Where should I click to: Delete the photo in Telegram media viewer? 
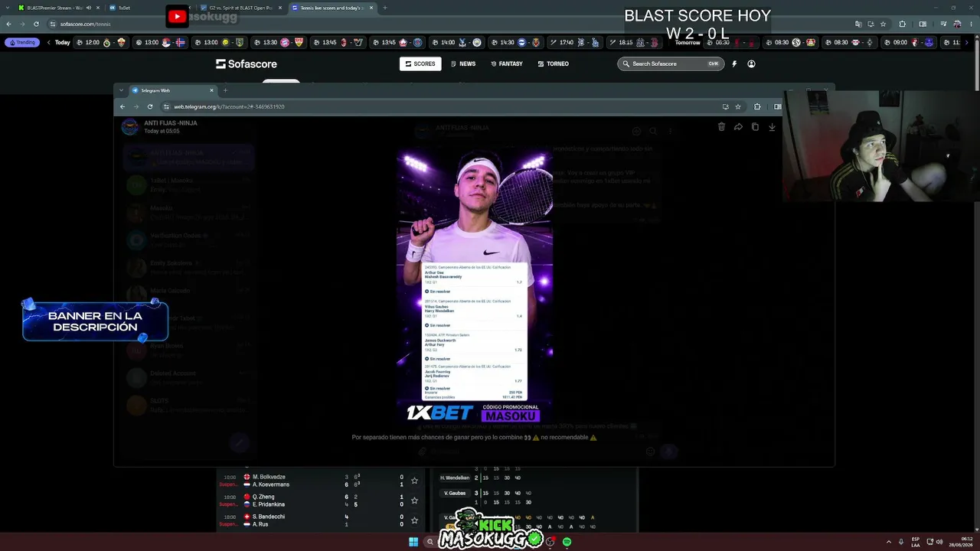click(x=721, y=127)
